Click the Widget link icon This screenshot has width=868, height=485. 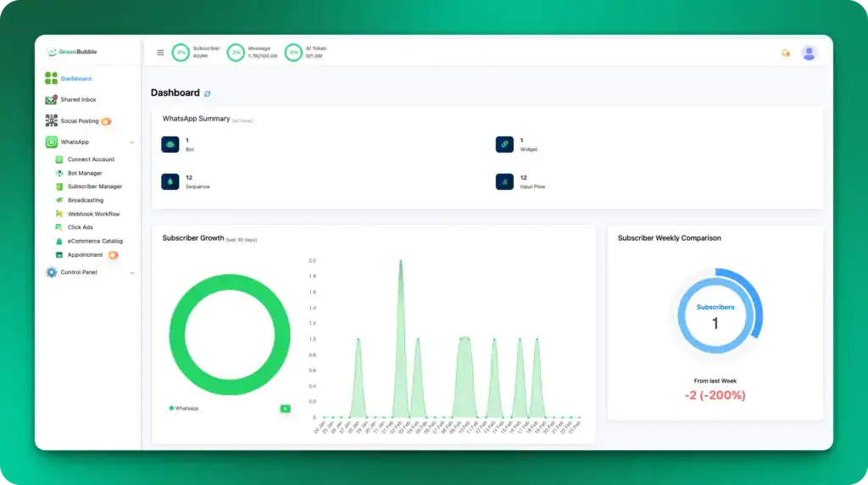tap(504, 144)
